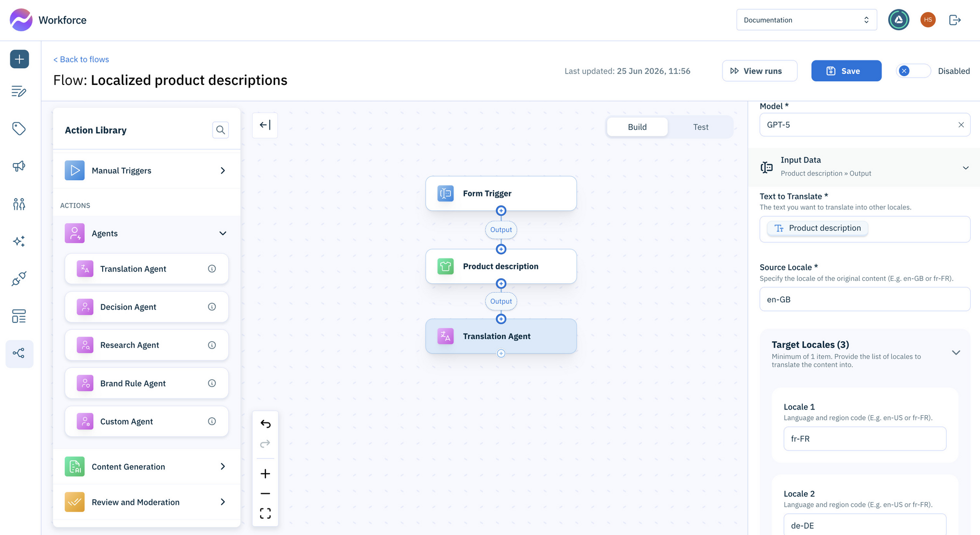Switch to the Build tab
The image size is (980, 535).
point(637,127)
